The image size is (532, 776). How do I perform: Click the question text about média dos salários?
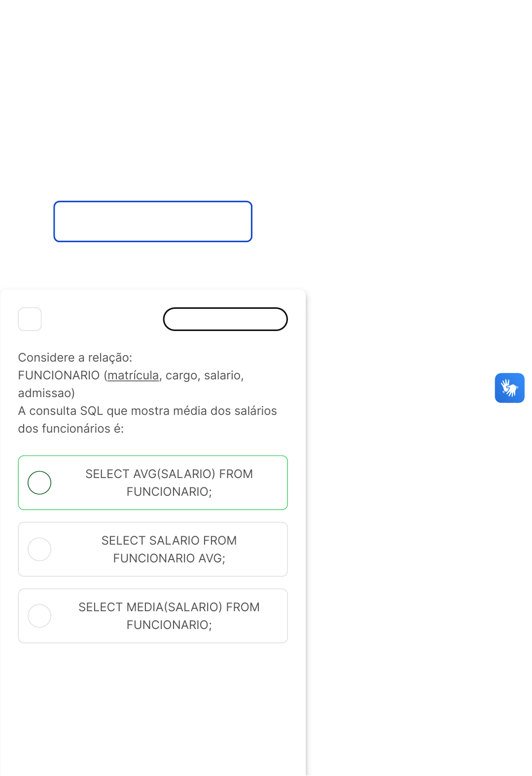tap(147, 411)
